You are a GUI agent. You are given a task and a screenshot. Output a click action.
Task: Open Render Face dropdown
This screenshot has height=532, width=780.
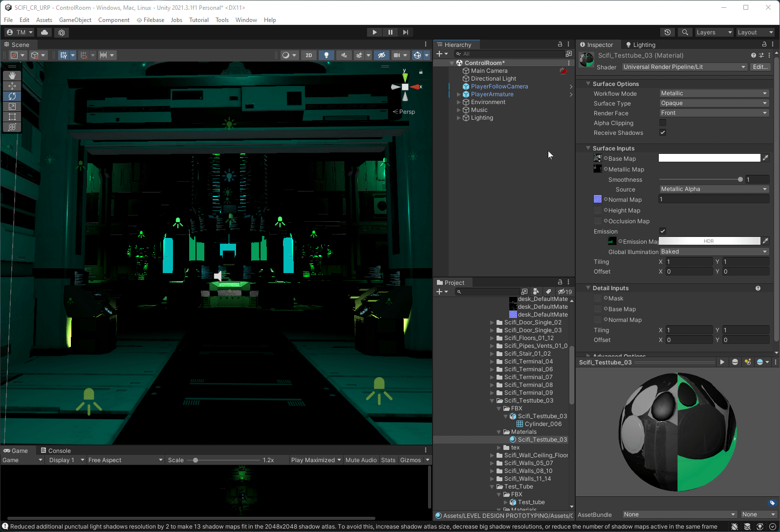point(714,113)
